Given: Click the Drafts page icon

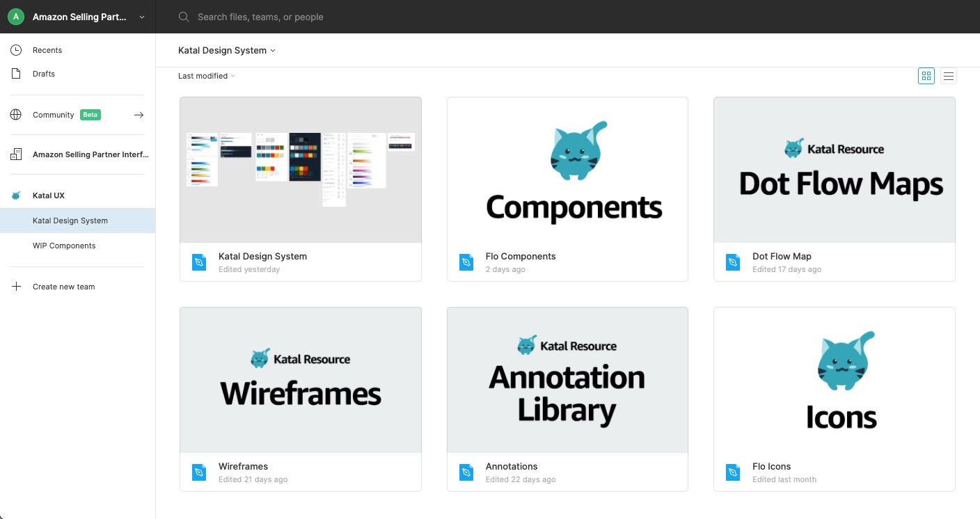Looking at the screenshot, I should point(16,74).
